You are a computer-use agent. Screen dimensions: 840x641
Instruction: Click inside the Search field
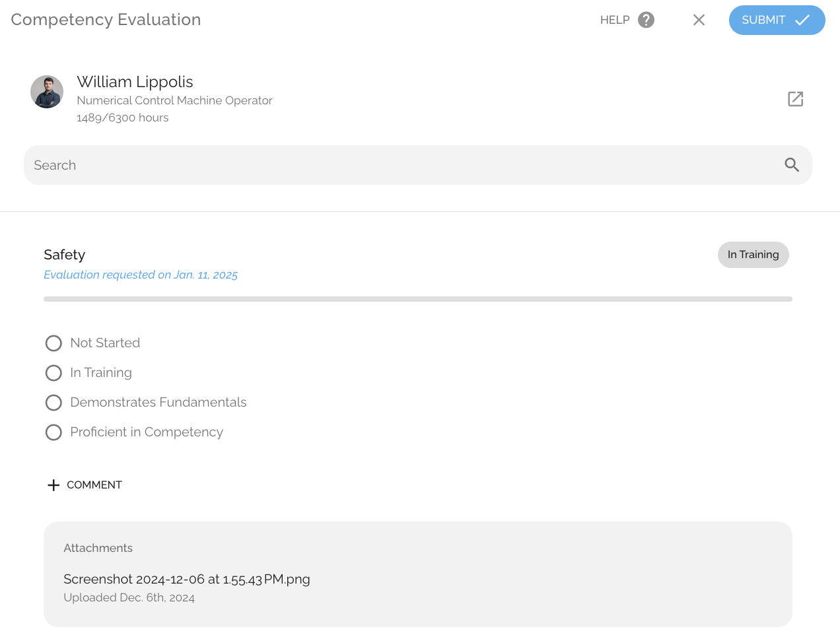click(264, 164)
